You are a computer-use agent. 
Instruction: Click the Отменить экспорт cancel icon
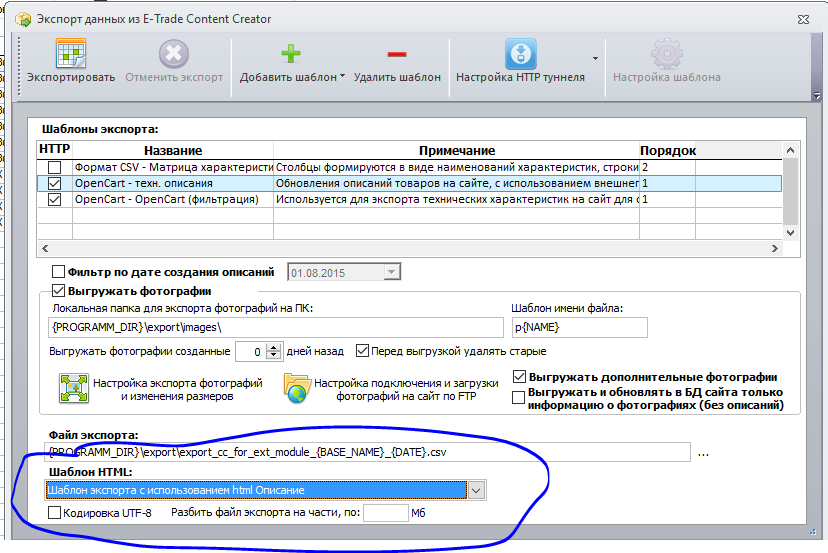click(174, 54)
